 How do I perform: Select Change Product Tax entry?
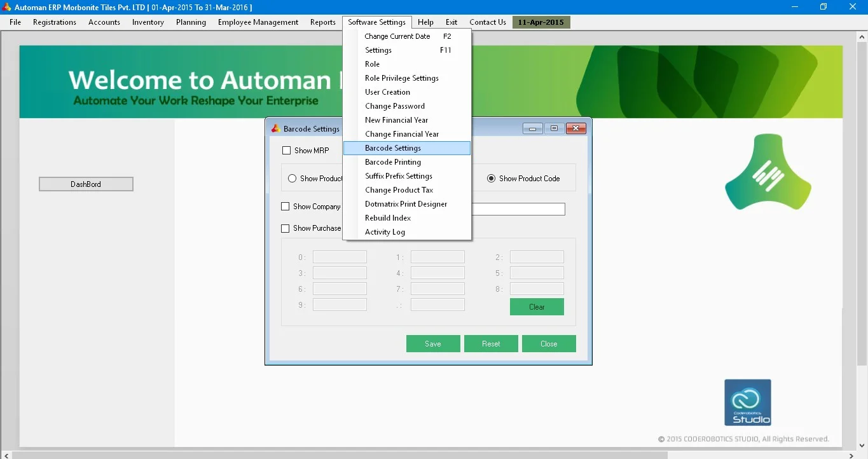point(407,190)
